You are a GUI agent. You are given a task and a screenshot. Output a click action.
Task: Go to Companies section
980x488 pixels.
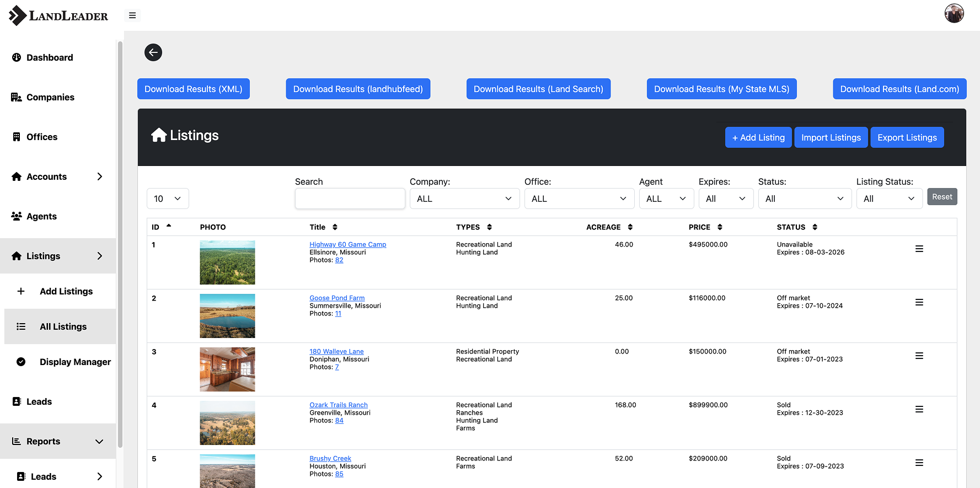50,97
